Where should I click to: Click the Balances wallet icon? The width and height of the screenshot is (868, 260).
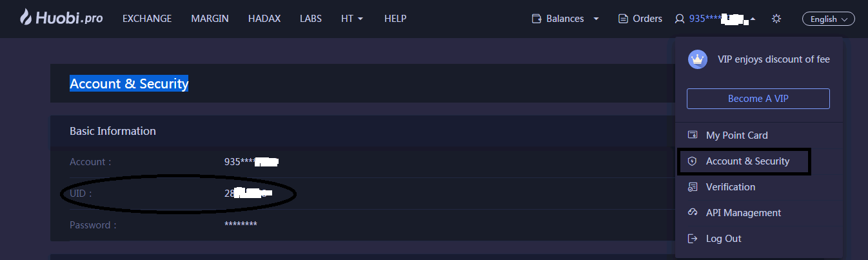click(x=537, y=19)
